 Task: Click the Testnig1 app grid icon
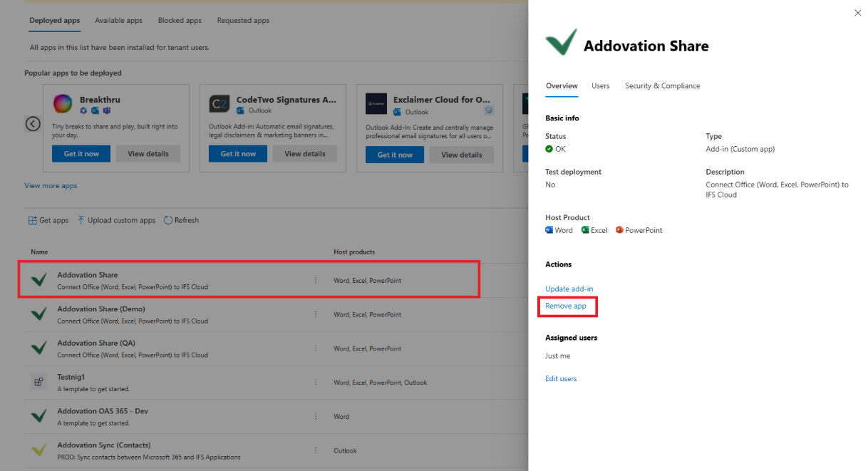[39, 382]
